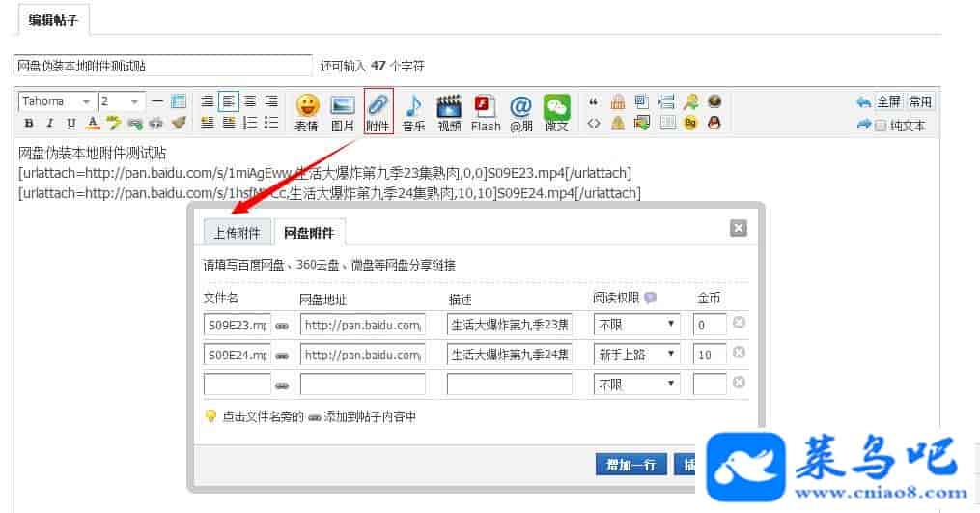Click the QQ penguin toolbar icon

[x=714, y=124]
